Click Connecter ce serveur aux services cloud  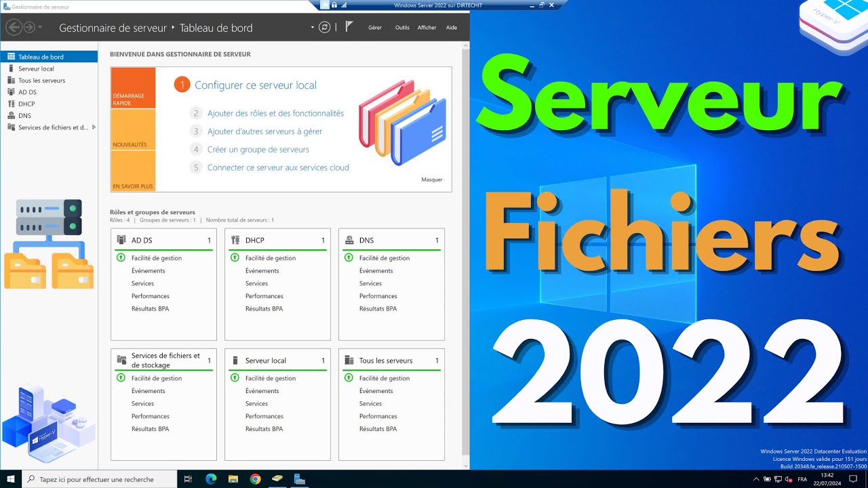(278, 167)
